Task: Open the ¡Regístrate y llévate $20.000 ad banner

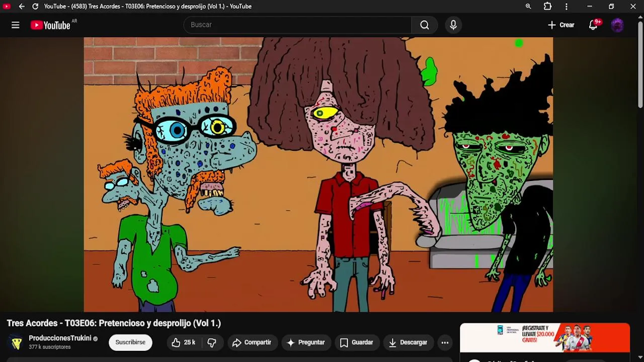Action: tap(545, 338)
